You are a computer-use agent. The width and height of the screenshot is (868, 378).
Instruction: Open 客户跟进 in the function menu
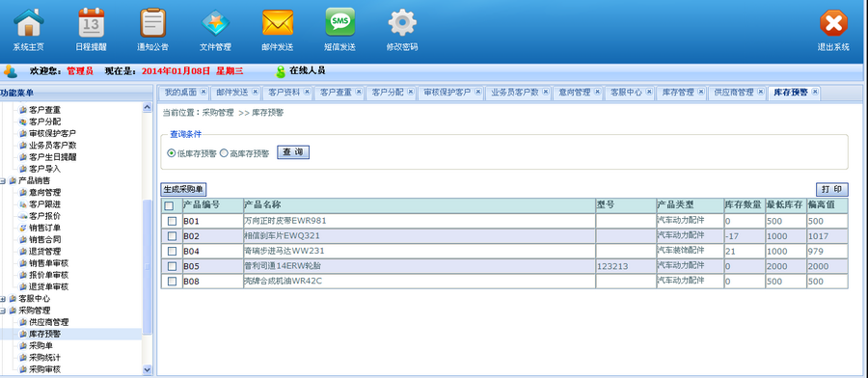coord(44,204)
